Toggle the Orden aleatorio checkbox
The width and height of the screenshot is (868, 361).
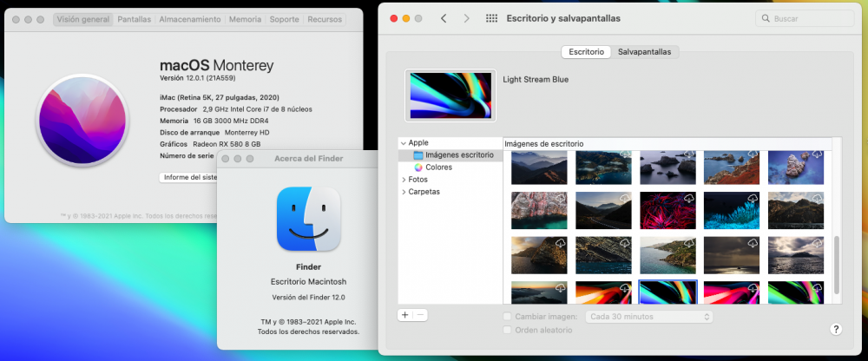point(507,330)
